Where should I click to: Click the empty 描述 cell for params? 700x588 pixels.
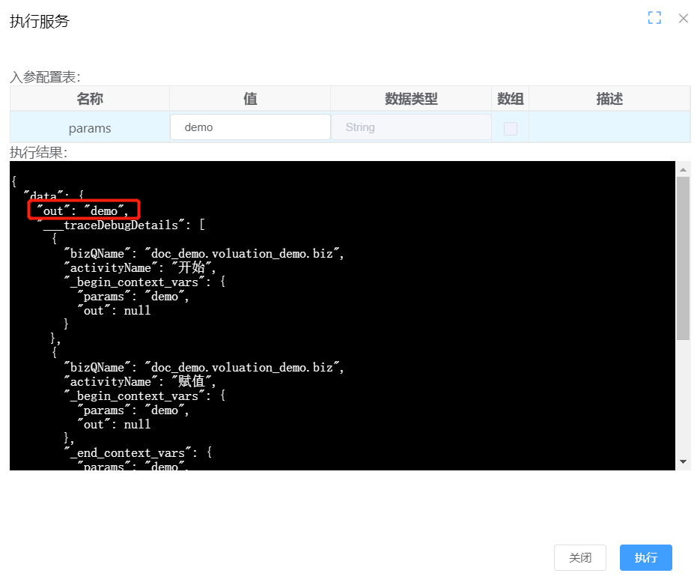609,128
